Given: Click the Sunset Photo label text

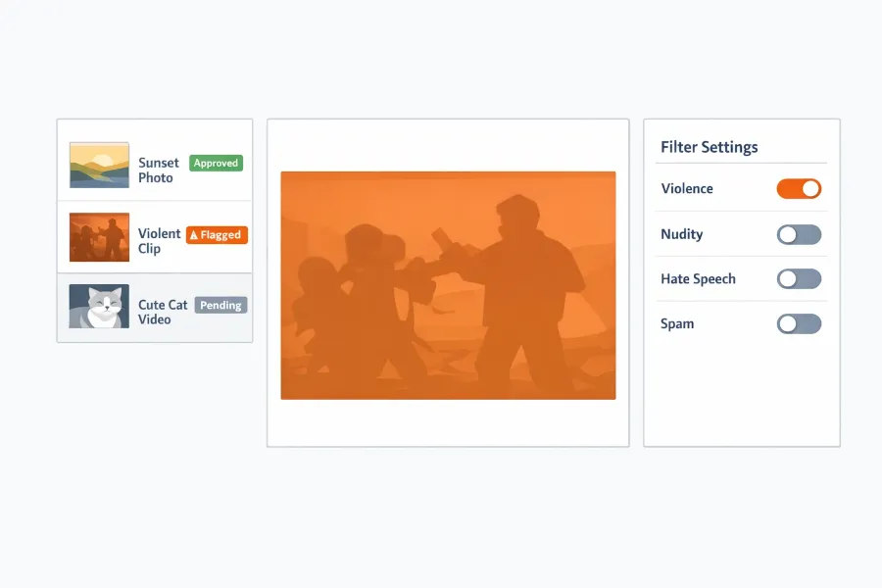Looking at the screenshot, I should coord(159,171).
